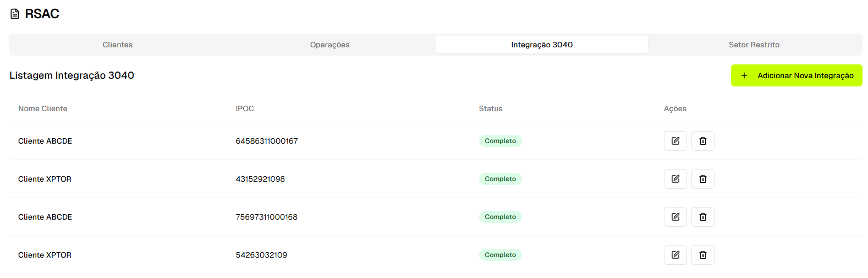Click the Completo badge for IPOC 54263032109

(500, 255)
